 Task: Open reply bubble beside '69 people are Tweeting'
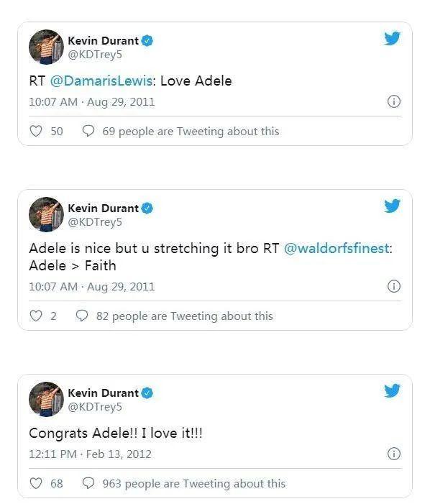(x=88, y=131)
